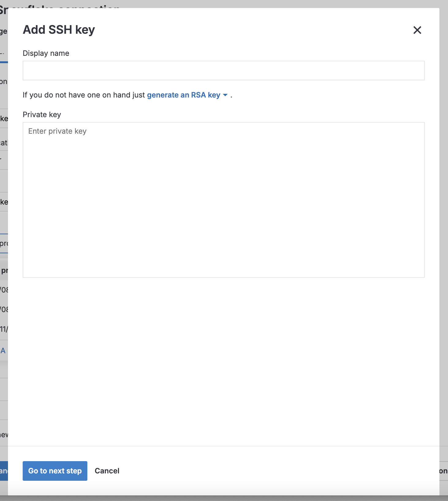The image size is (448, 501).
Task: Click the partially visible "on" button at right edge
Action: pos(443,471)
